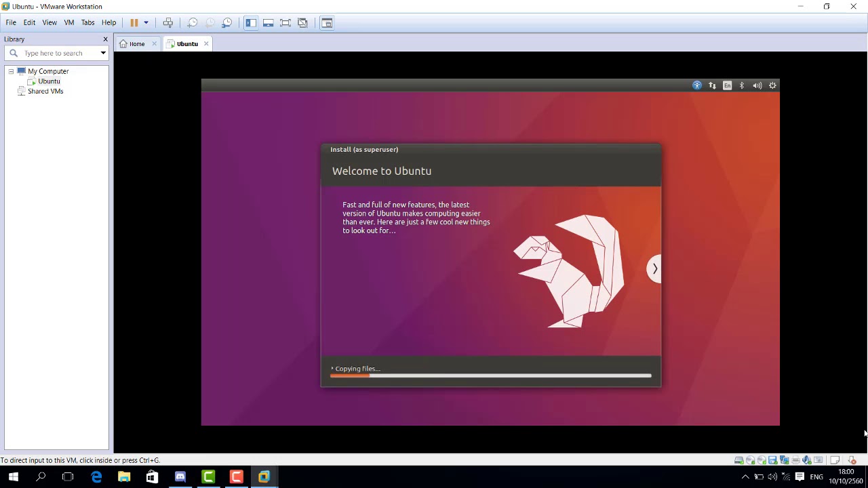The width and height of the screenshot is (868, 488).
Task: Click the 'Welcome to Ubuntu' heading
Action: click(x=382, y=171)
